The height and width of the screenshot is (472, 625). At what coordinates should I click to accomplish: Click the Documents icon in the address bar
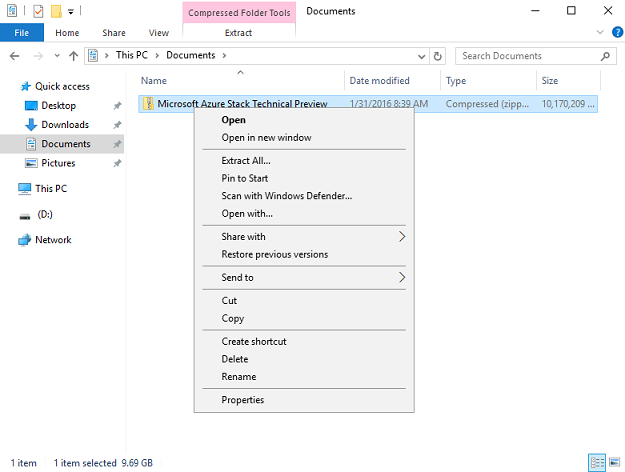click(93, 55)
